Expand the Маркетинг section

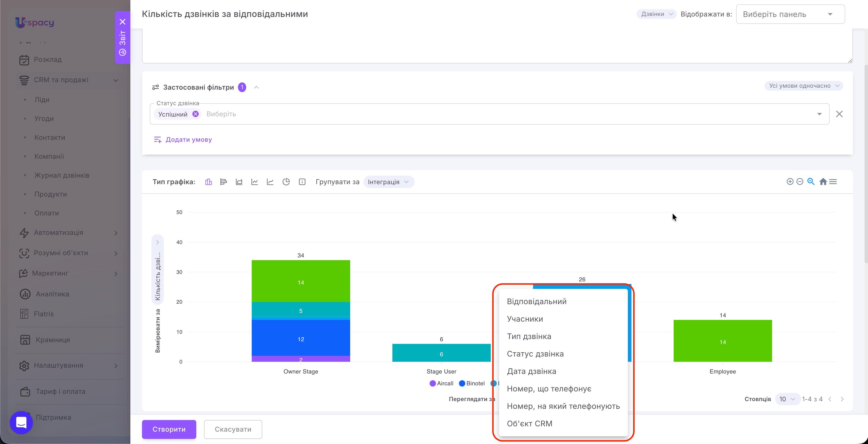point(116,273)
